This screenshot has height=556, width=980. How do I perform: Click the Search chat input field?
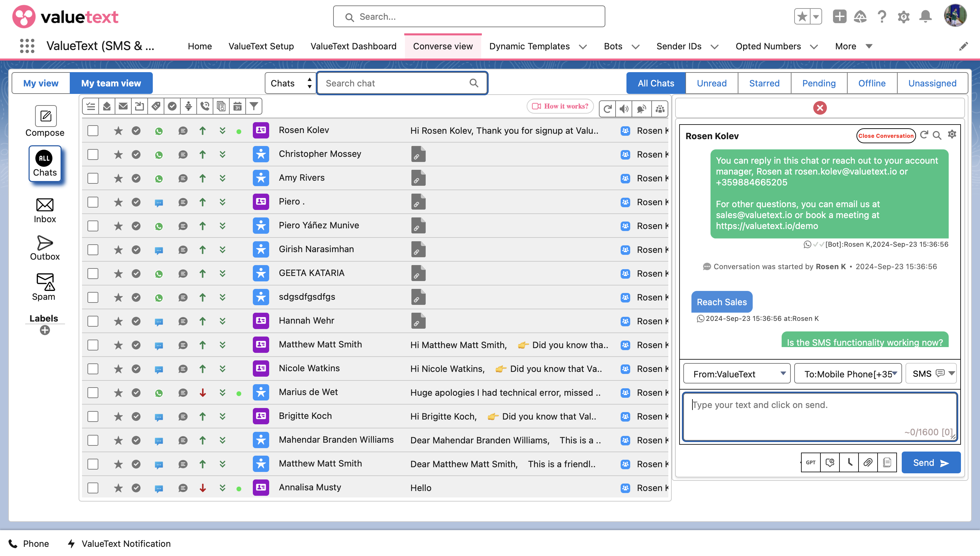click(x=402, y=83)
